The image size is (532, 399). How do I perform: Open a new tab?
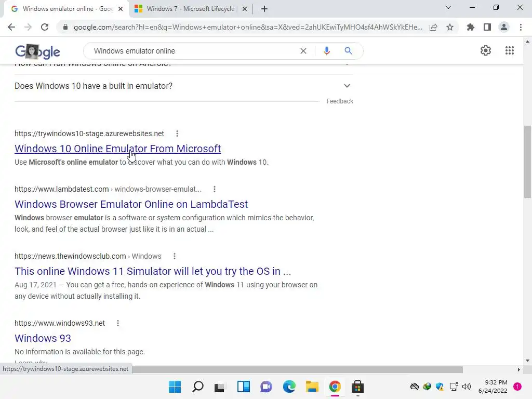264,9
